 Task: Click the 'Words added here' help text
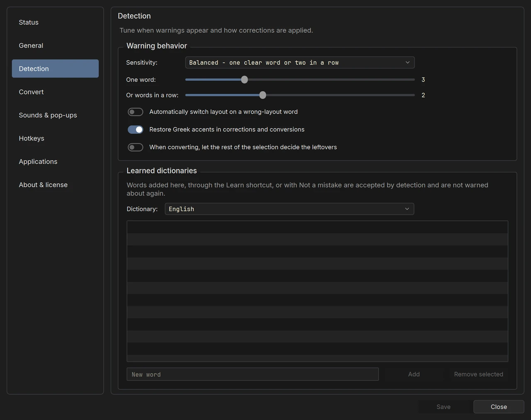click(x=307, y=189)
